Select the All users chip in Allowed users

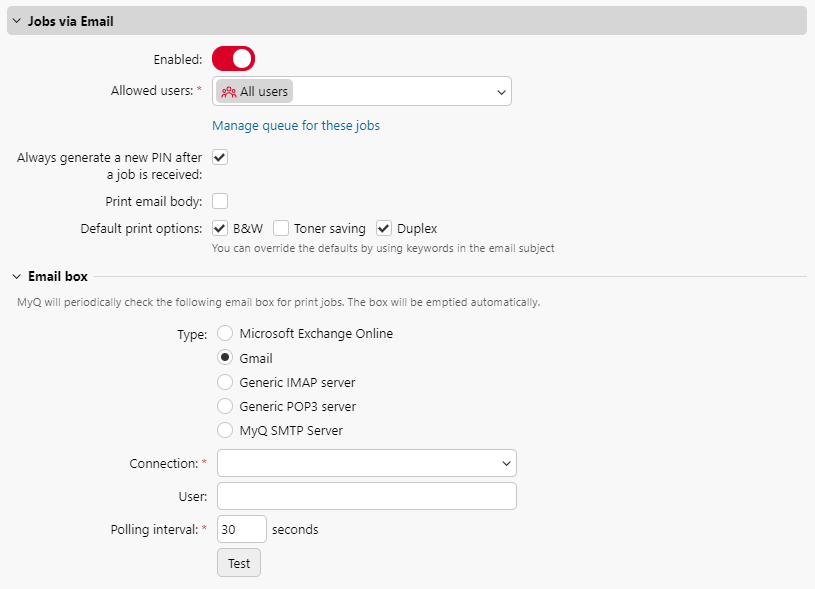coord(253,91)
